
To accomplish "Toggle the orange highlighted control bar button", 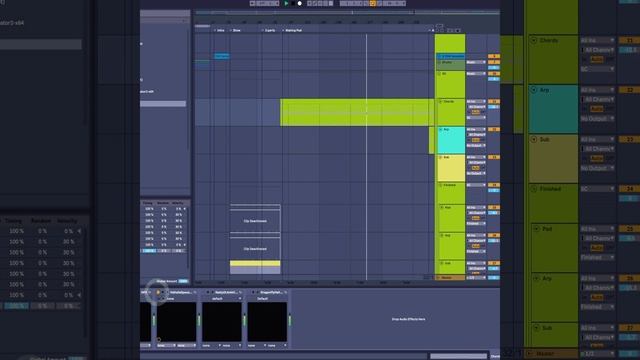I will (x=373, y=3).
